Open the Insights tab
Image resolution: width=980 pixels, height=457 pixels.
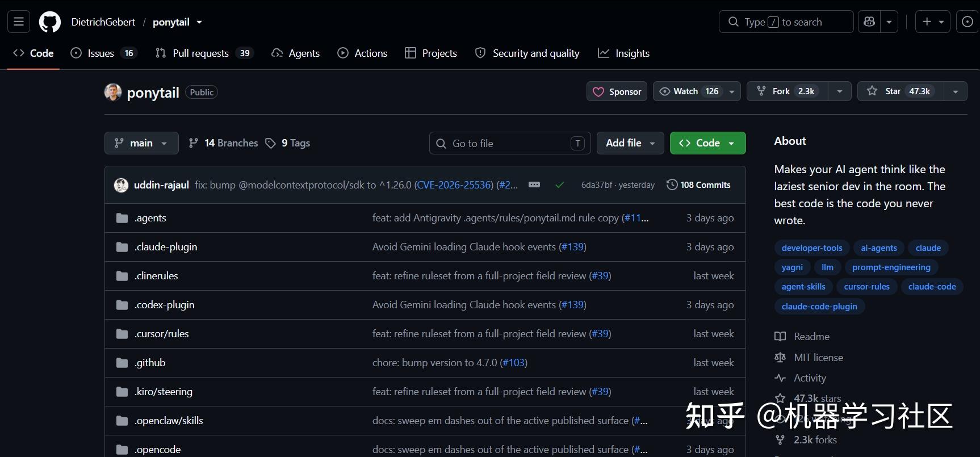tap(623, 53)
